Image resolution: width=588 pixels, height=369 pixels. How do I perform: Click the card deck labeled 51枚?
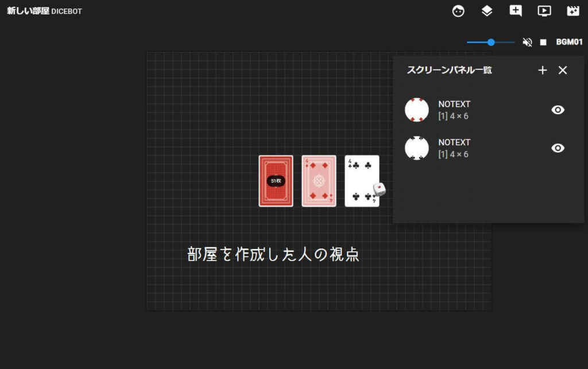pos(276,181)
